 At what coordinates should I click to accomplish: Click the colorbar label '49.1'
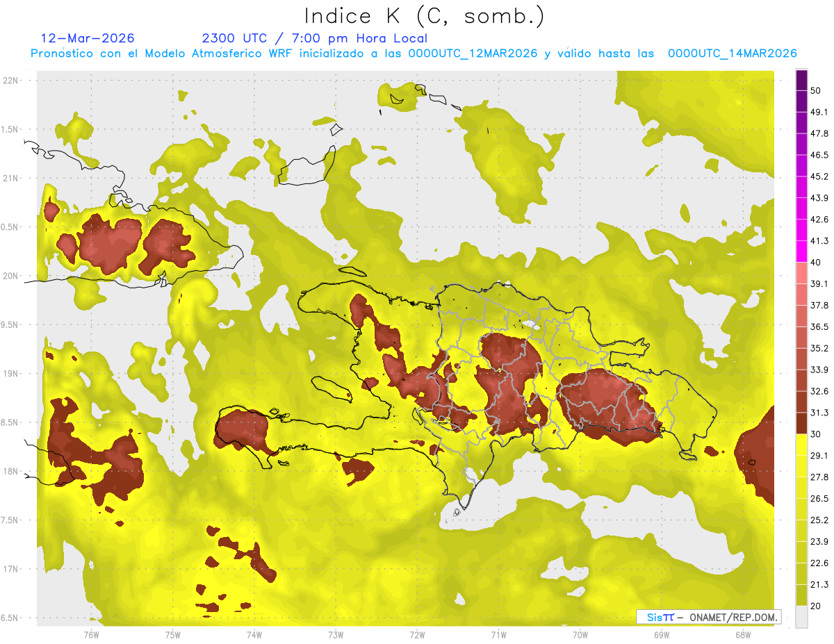819,112
